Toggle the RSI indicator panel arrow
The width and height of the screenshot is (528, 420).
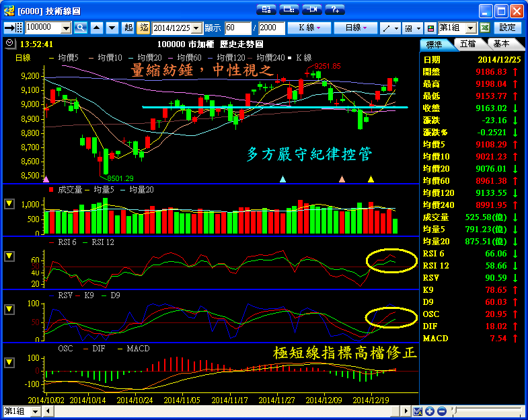[x=9, y=256]
